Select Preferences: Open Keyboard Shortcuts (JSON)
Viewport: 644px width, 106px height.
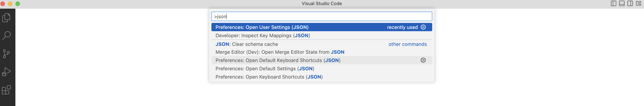point(321,77)
